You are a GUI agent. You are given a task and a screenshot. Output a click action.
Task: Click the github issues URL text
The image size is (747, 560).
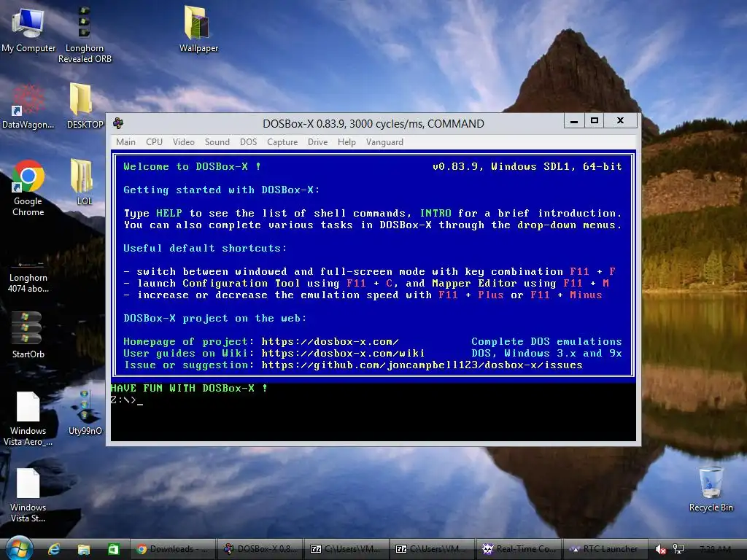pos(422,365)
